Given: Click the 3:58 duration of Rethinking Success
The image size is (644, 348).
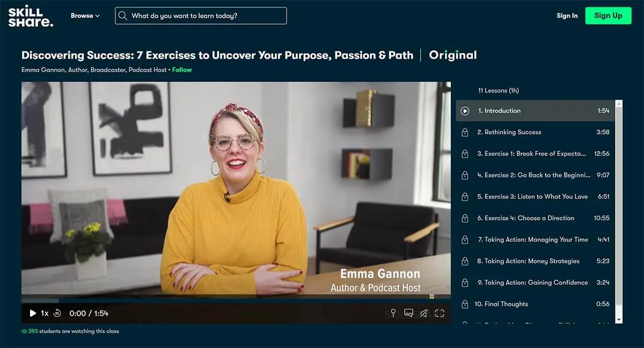Looking at the screenshot, I should tap(603, 132).
